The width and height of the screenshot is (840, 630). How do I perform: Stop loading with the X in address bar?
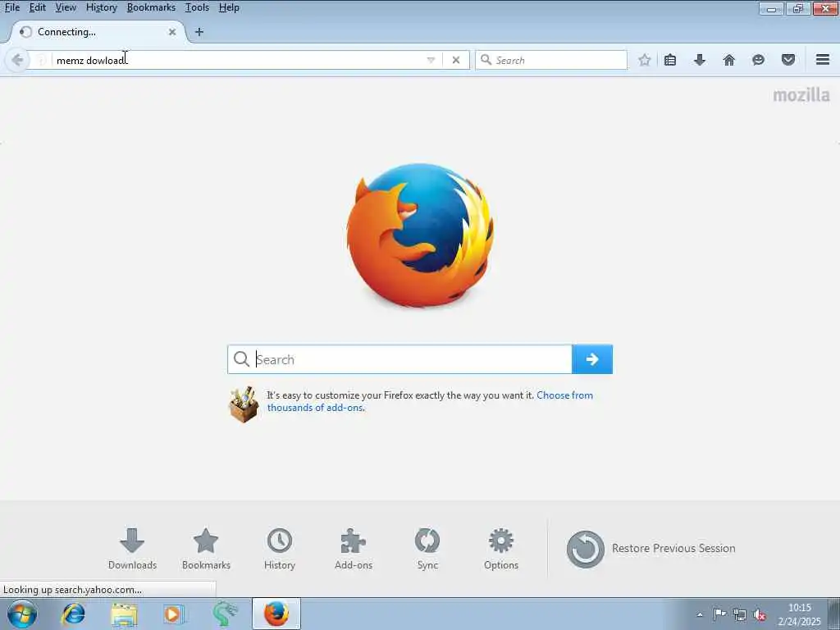[456, 60]
